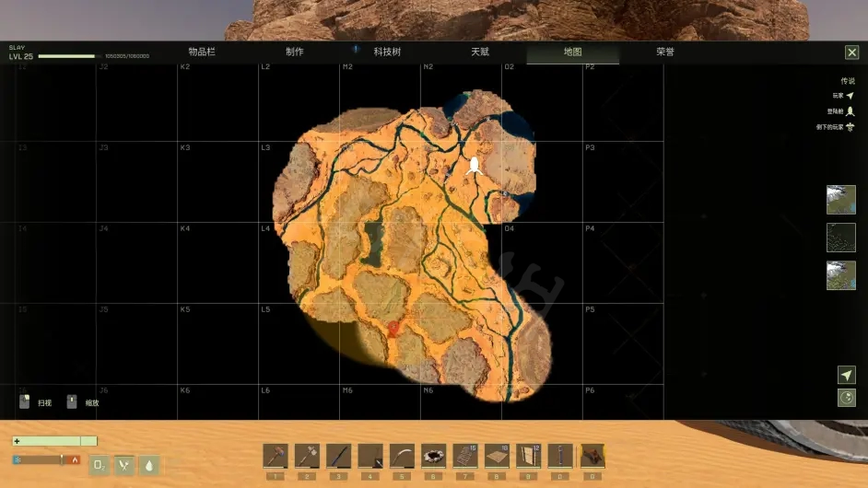Open the 科技树 tech tree tab
Image resolution: width=868 pixels, height=488 pixels.
[387, 52]
